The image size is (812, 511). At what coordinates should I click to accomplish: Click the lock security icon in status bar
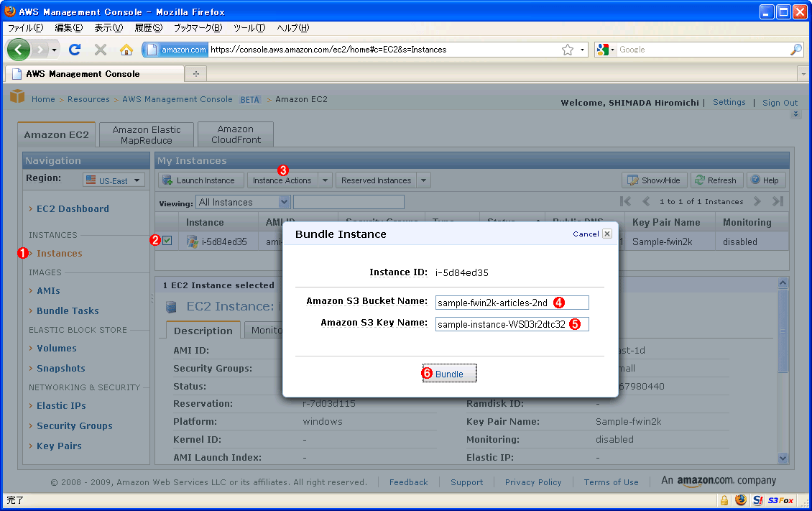coord(724,500)
